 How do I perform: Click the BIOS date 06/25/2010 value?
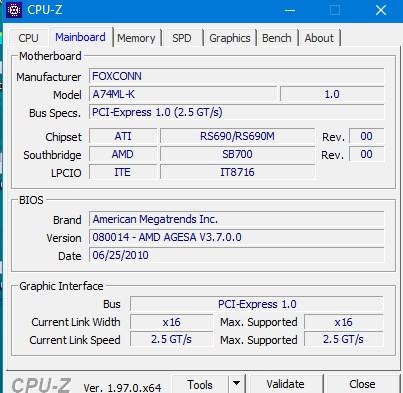pos(236,255)
